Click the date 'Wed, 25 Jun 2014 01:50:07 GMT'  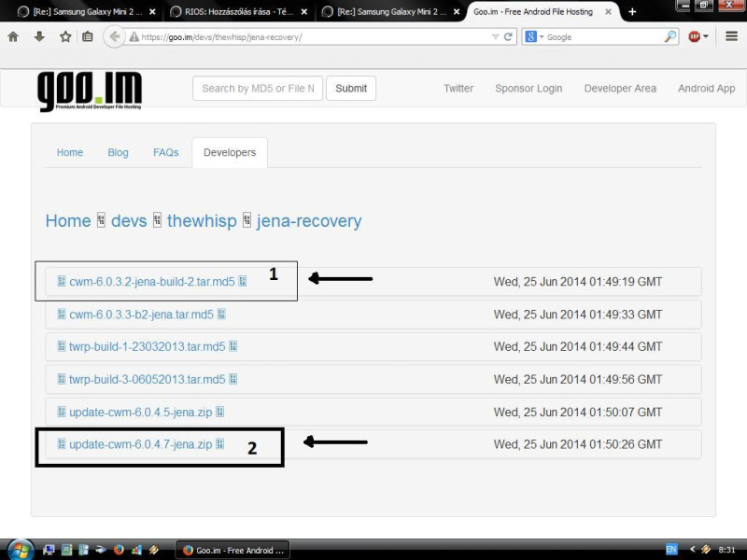click(x=578, y=412)
